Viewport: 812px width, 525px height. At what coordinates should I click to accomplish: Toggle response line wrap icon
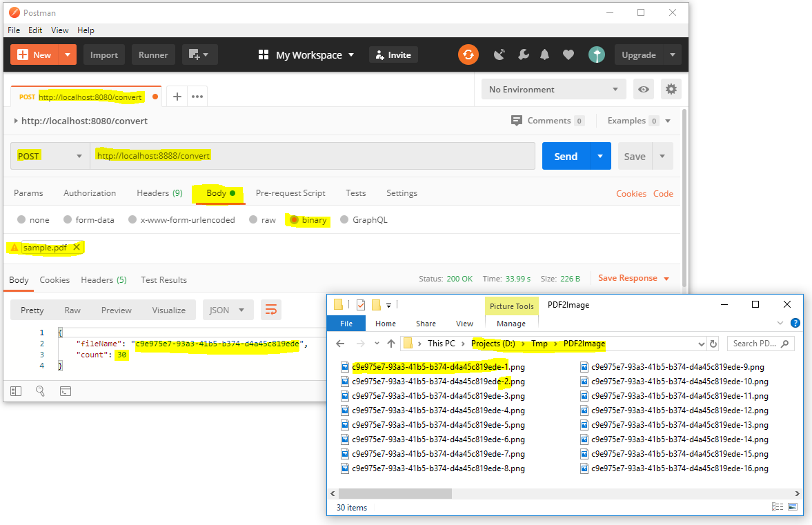pos(271,310)
